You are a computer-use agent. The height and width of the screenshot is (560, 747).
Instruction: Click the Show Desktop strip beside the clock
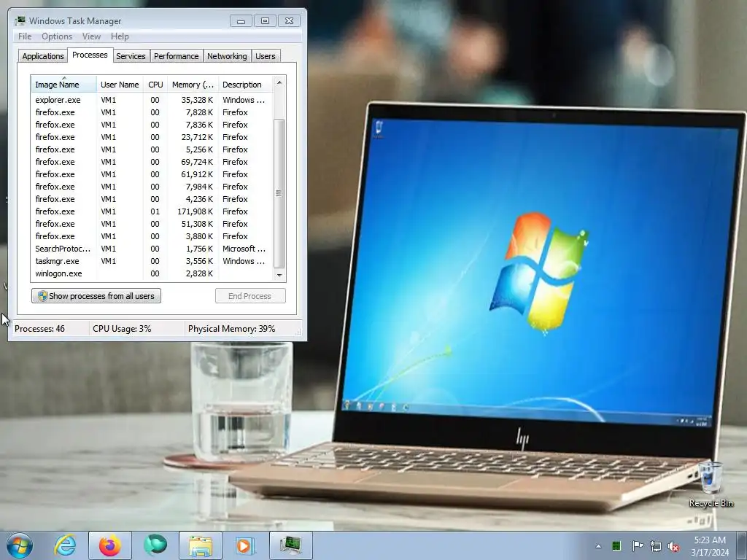coord(741,545)
